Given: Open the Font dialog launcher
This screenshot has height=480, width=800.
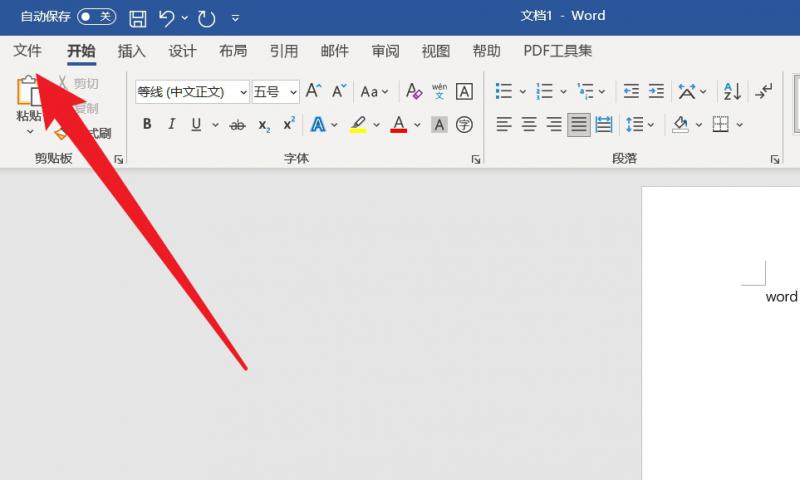Looking at the screenshot, I should click(476, 160).
